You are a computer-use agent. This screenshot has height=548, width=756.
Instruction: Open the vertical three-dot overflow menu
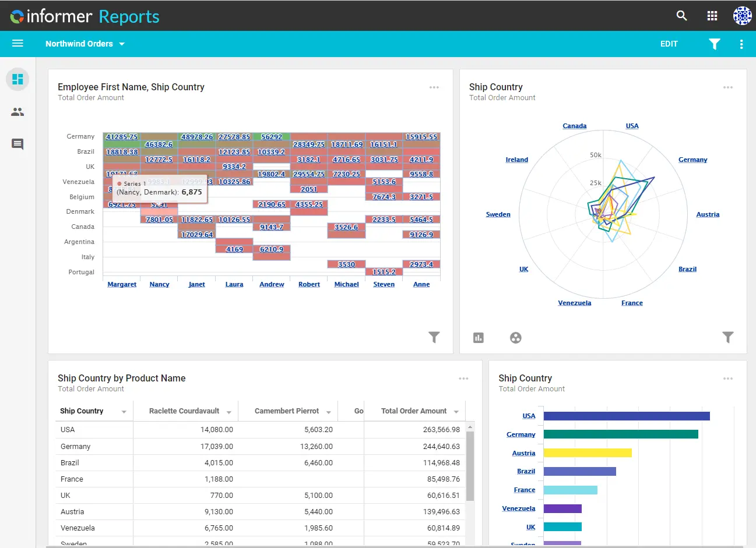coord(741,44)
